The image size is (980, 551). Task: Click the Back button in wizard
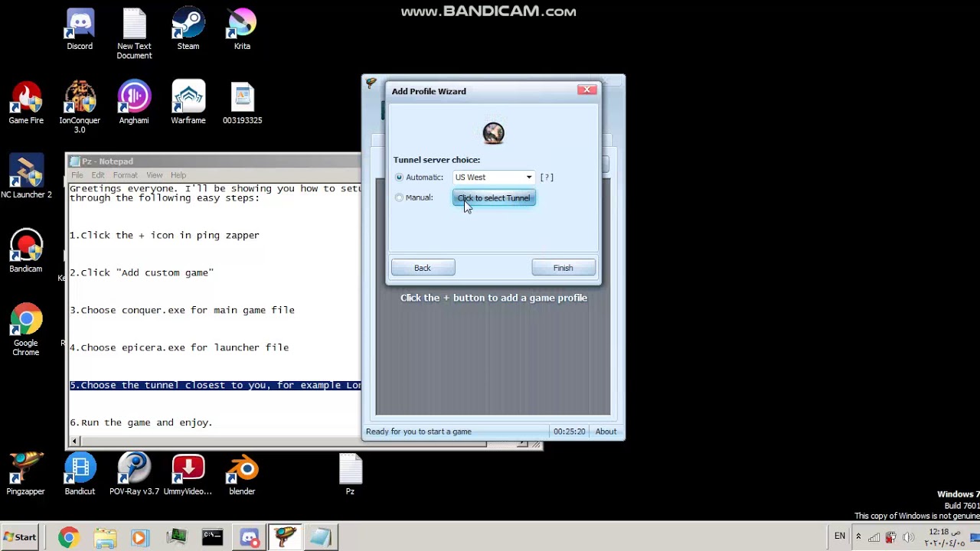(423, 268)
